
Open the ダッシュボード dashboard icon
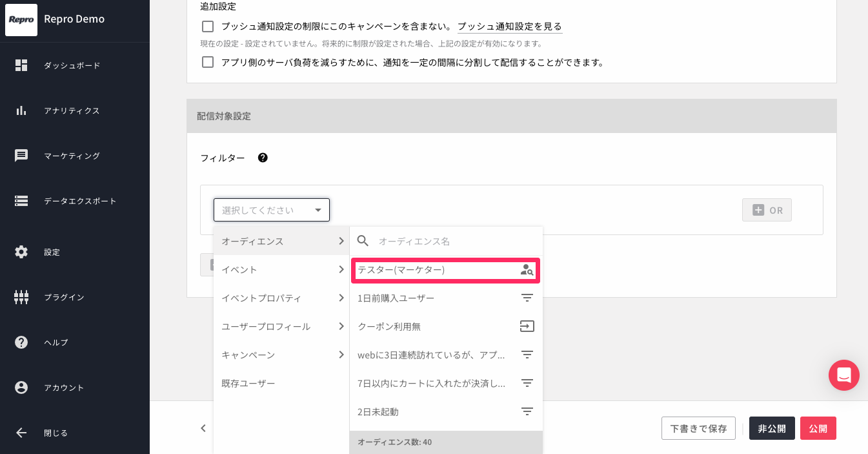21,65
